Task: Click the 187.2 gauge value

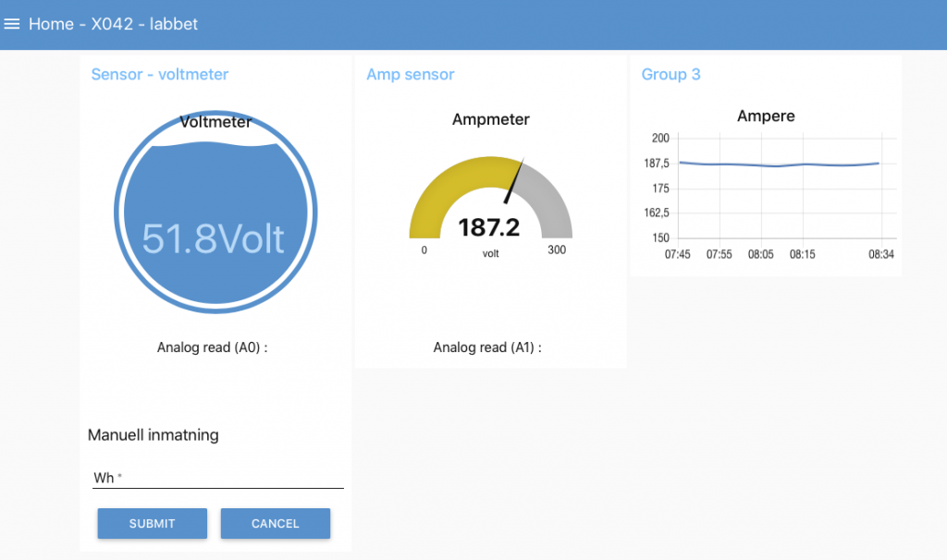Action: coord(489,227)
